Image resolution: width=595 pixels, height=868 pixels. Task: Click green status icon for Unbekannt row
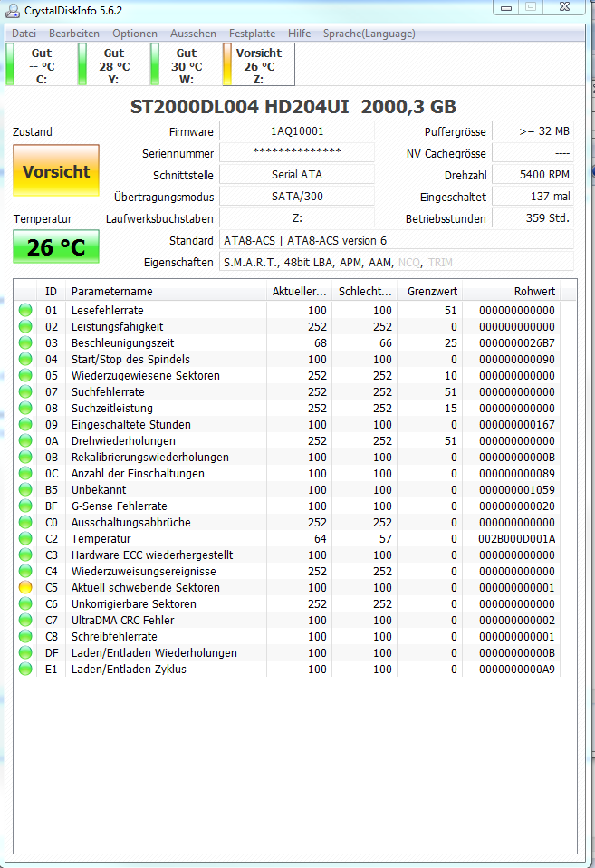pos(25,489)
